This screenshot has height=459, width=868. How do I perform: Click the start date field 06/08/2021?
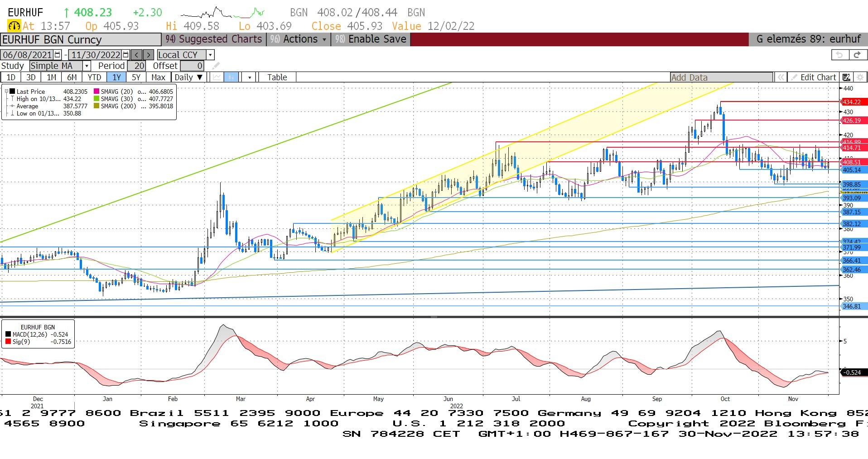point(27,55)
